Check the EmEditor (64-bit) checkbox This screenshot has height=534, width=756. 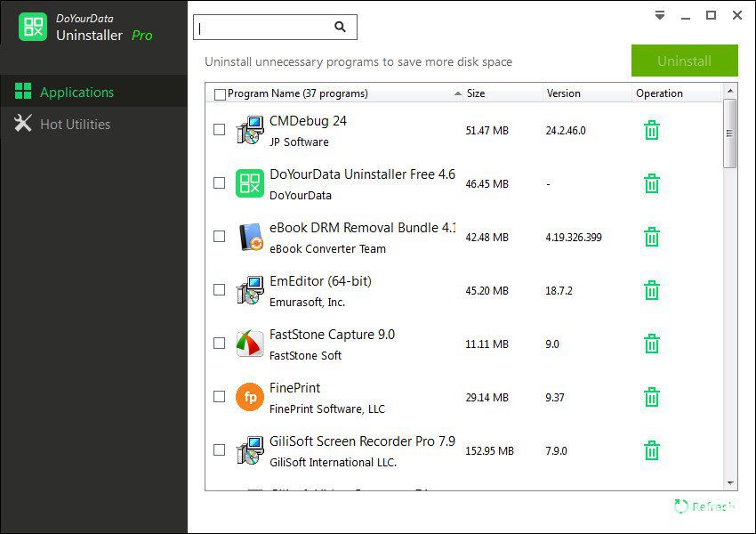pyautogui.click(x=219, y=289)
